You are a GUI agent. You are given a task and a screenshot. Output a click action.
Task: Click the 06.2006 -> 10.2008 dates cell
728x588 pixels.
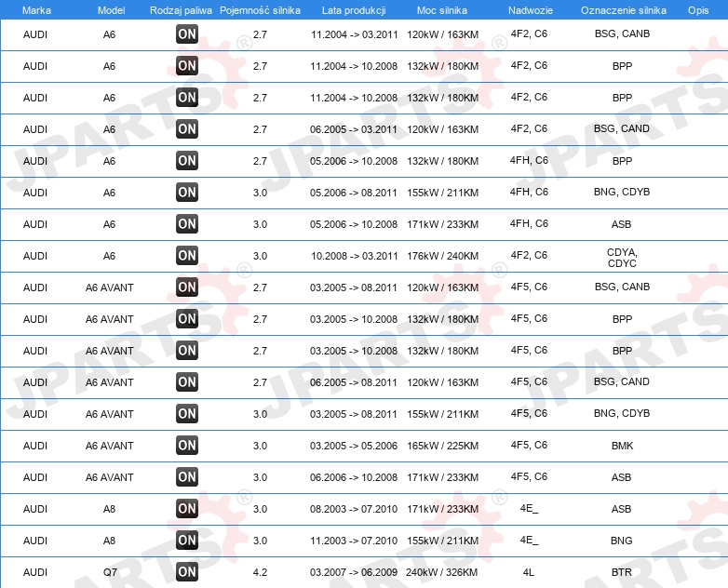[354, 477]
